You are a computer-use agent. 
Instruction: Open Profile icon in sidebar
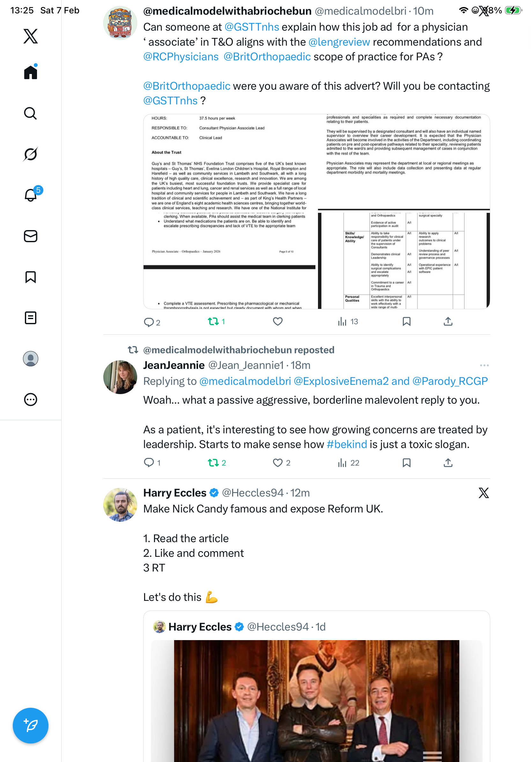tap(31, 358)
